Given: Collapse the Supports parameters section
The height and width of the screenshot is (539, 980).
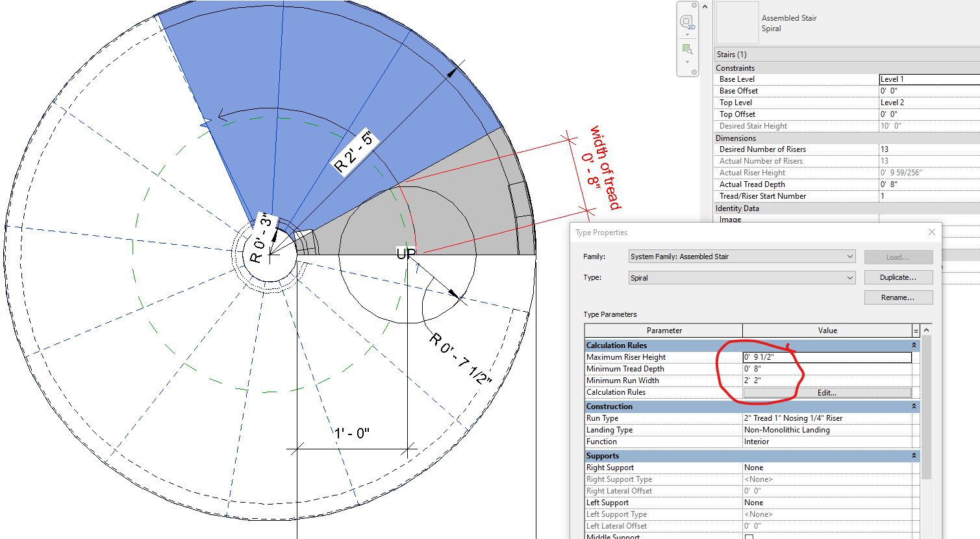Looking at the screenshot, I should tap(914, 455).
